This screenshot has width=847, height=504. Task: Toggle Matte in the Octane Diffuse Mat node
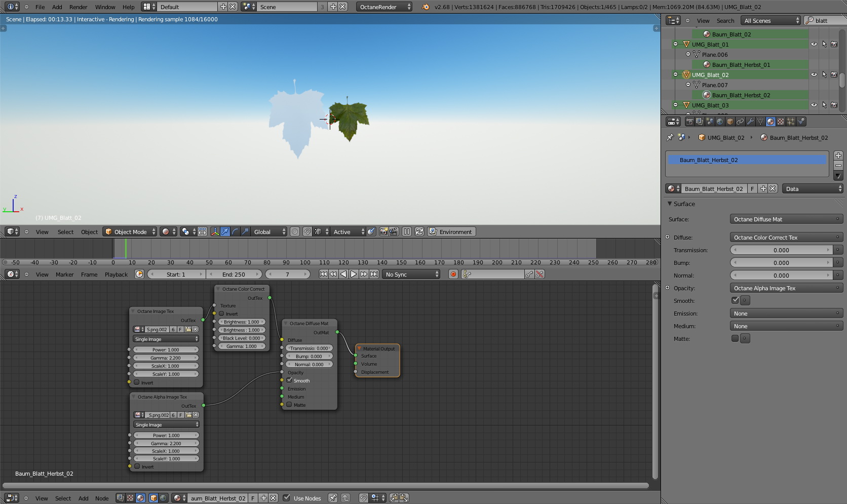coord(289,405)
